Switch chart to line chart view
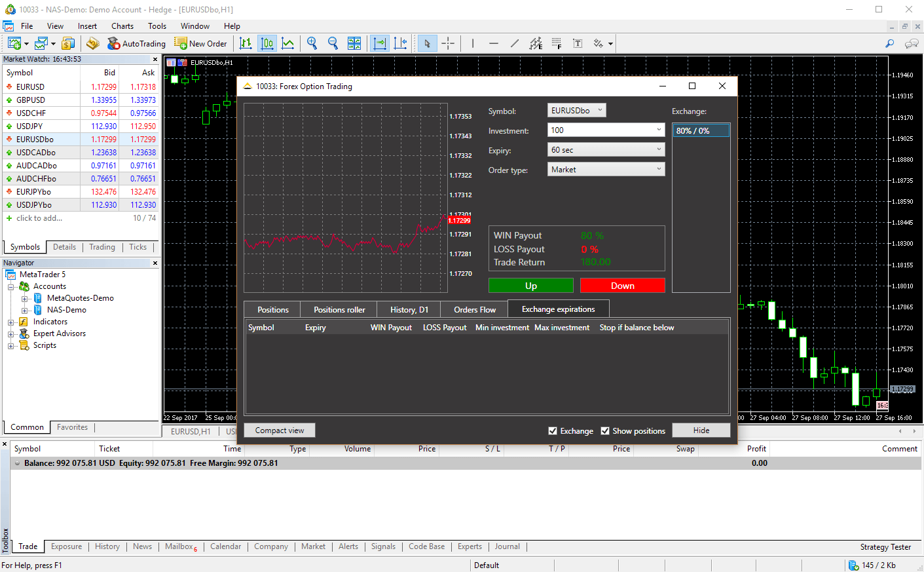The height and width of the screenshot is (572, 924). pyautogui.click(x=287, y=44)
